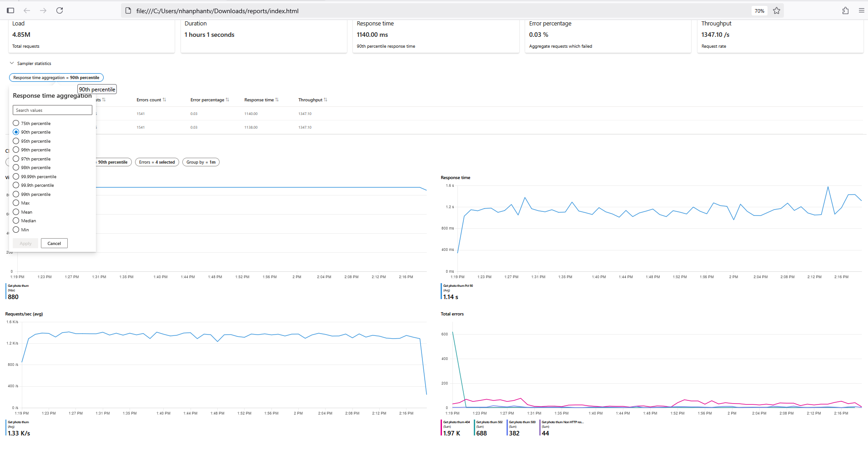The image size is (868, 450).
Task: Bookmark page with star icon
Action: 777,10
